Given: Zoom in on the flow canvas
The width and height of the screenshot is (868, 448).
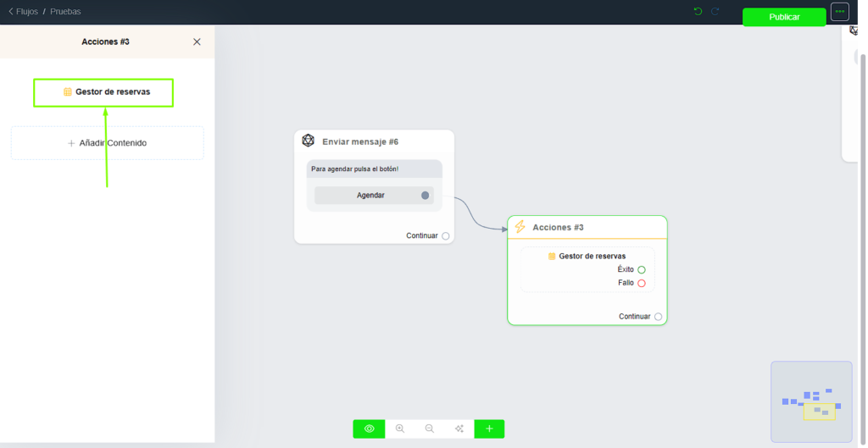Looking at the screenshot, I should [x=400, y=429].
